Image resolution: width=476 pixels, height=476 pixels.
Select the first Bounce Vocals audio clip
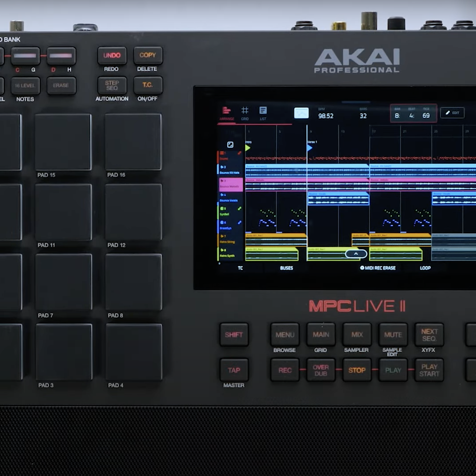point(338,199)
